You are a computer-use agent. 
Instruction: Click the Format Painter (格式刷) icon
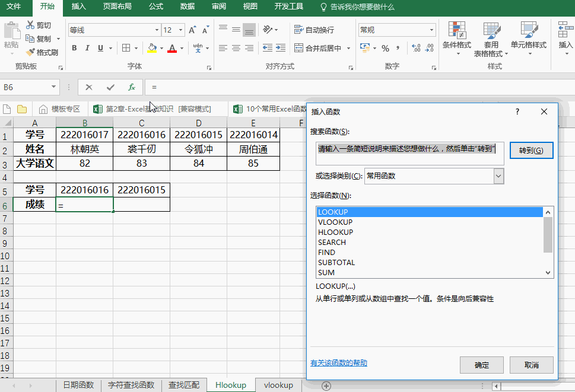[30, 52]
